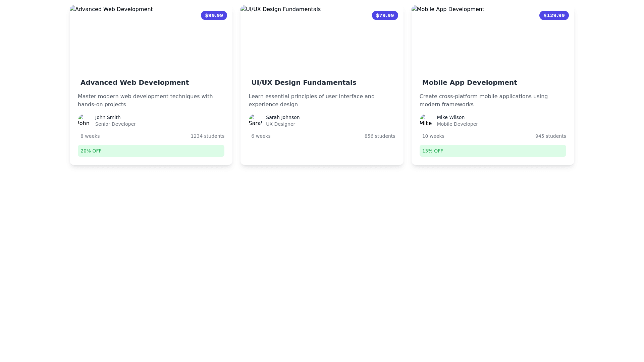Select the Mike Wilson instructor name
The width and height of the screenshot is (644, 362).
450,117
